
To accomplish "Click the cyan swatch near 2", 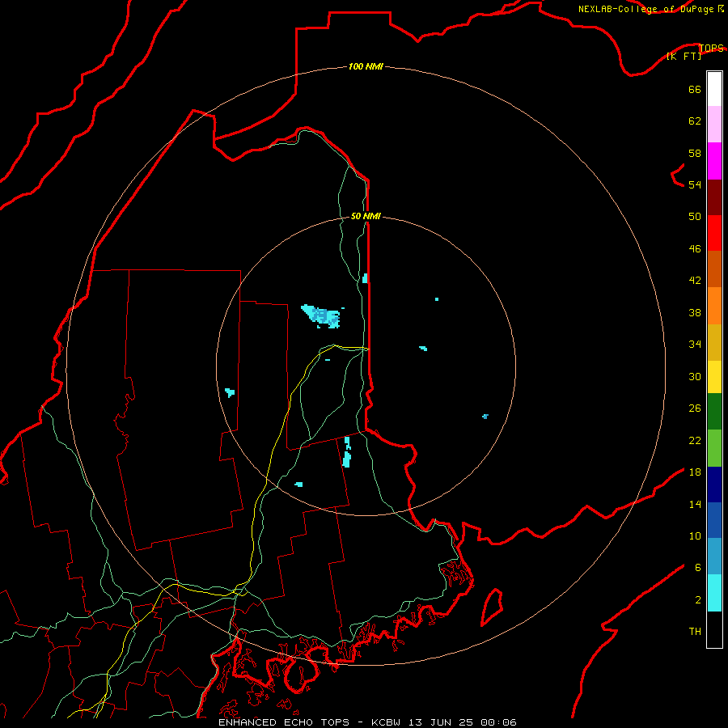I will (x=714, y=593).
